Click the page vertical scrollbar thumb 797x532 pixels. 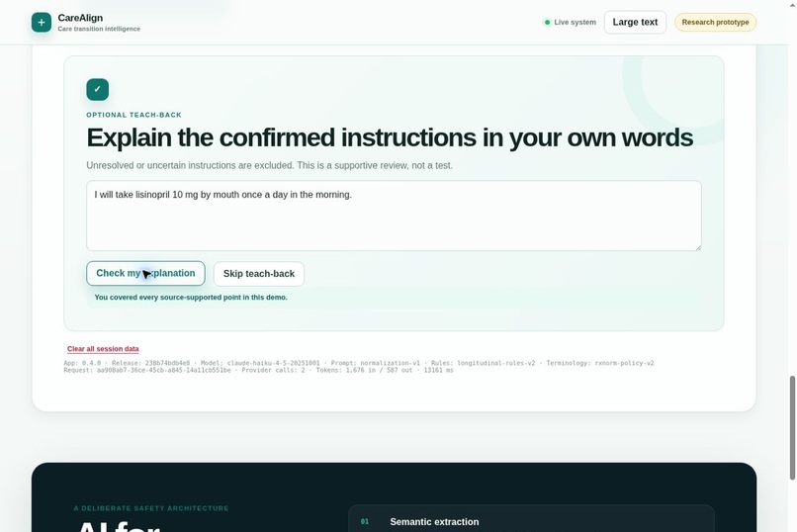click(792, 428)
